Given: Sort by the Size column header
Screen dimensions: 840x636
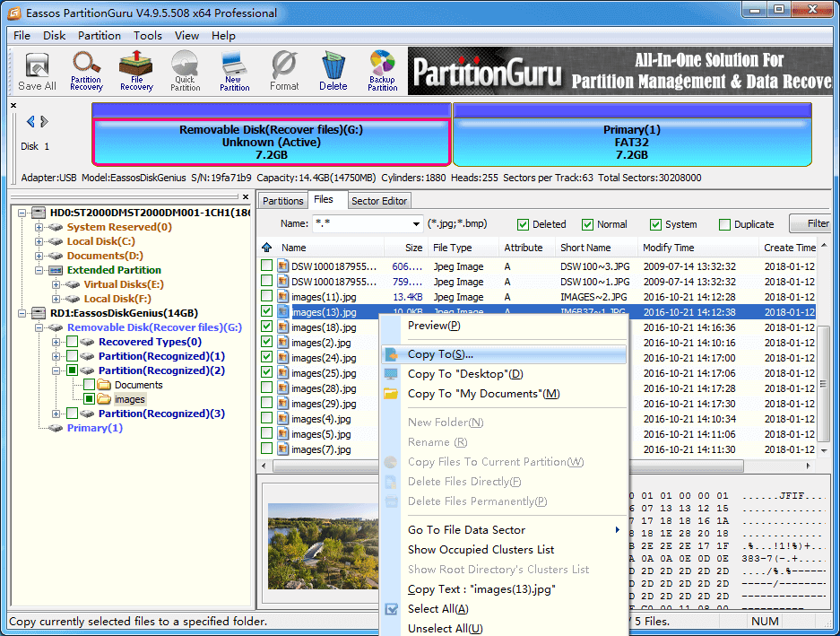Looking at the screenshot, I should (407, 248).
